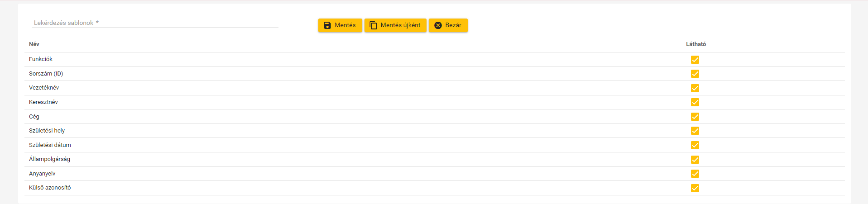Screen dimensions: 868x204
Task: Select the Funkciók row name
Action: 41,59
